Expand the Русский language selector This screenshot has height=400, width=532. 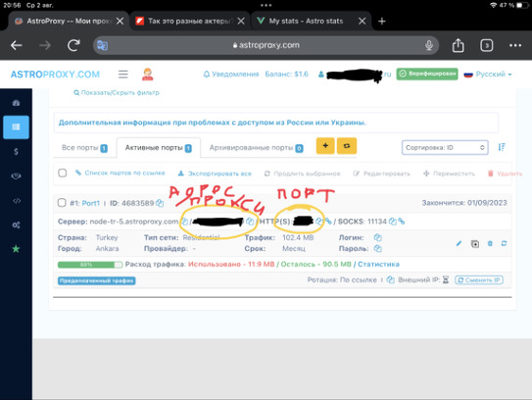(488, 75)
